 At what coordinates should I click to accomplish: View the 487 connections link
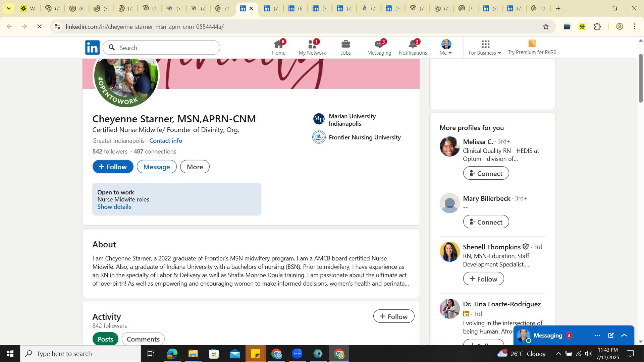tap(155, 151)
